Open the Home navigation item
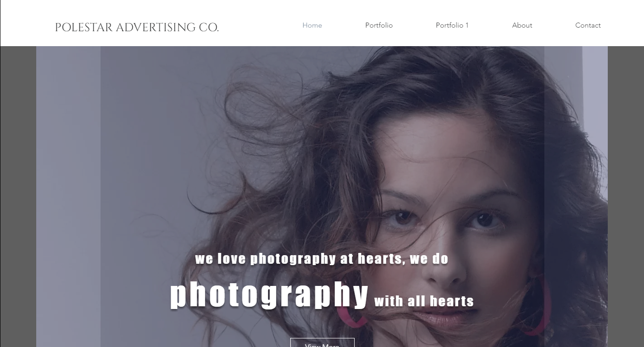644x347 pixels. (312, 25)
